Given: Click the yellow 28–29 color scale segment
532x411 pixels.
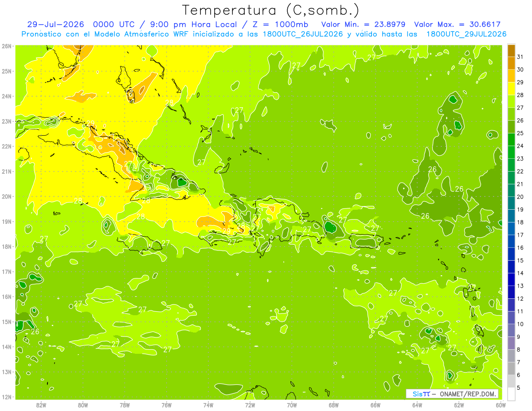Looking at the screenshot, I should click(x=511, y=89).
